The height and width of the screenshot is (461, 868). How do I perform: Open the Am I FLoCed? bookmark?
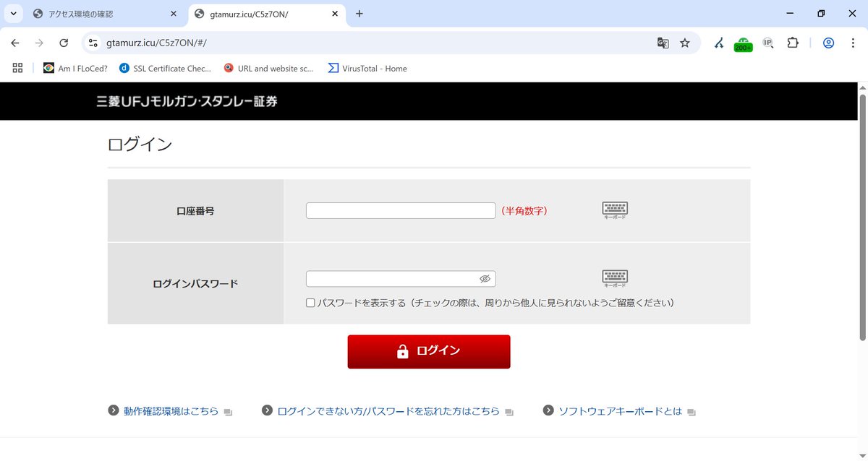(x=75, y=68)
